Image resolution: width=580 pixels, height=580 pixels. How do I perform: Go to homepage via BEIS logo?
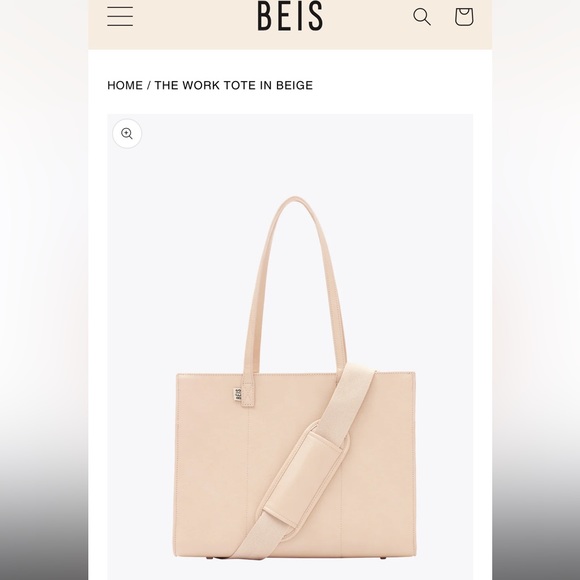(x=290, y=16)
